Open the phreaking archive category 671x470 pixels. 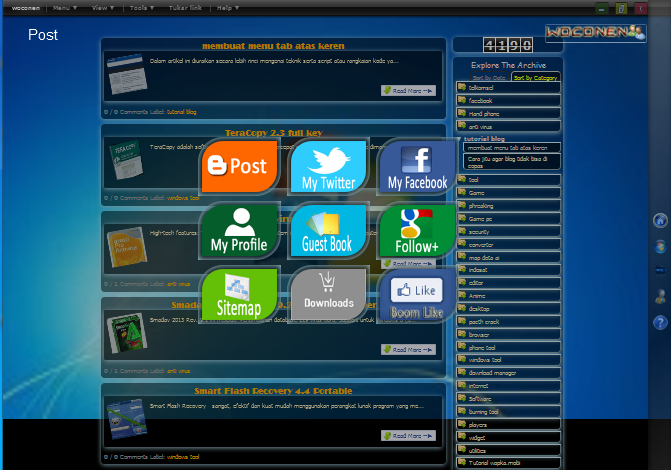coord(508,206)
